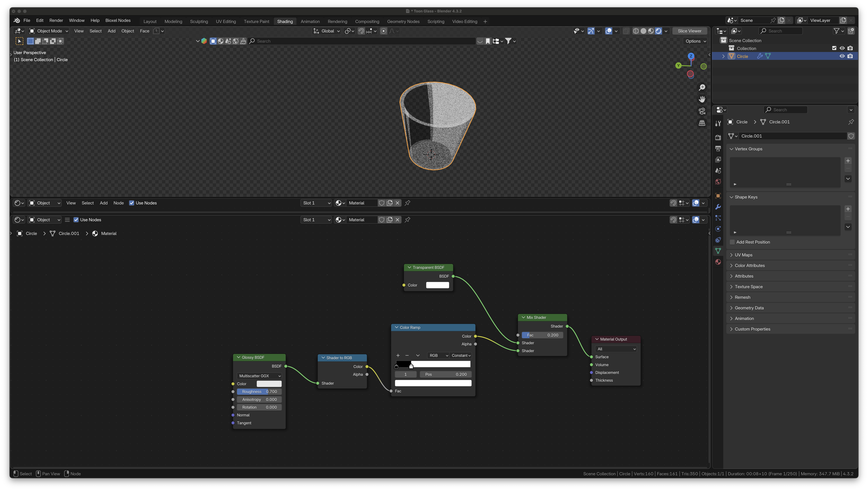The height and width of the screenshot is (490, 868).
Task: Open the Modifiers wrench properties tab
Action: coord(718,207)
